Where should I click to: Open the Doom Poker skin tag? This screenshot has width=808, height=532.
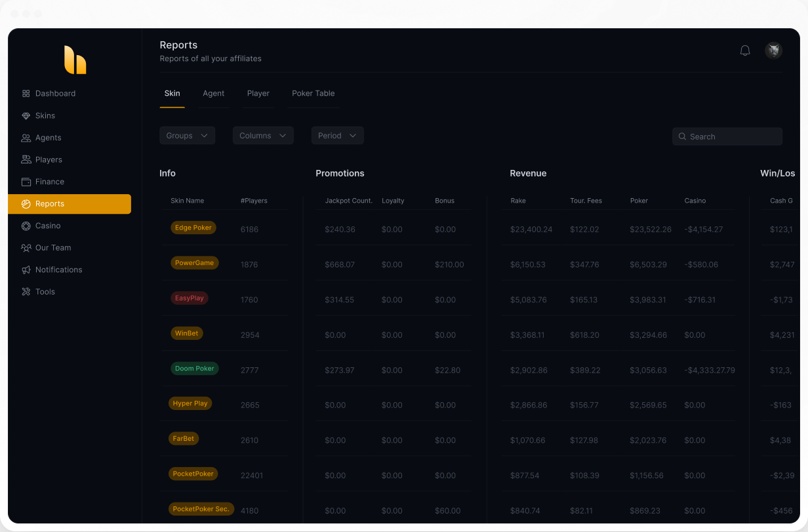tap(195, 369)
